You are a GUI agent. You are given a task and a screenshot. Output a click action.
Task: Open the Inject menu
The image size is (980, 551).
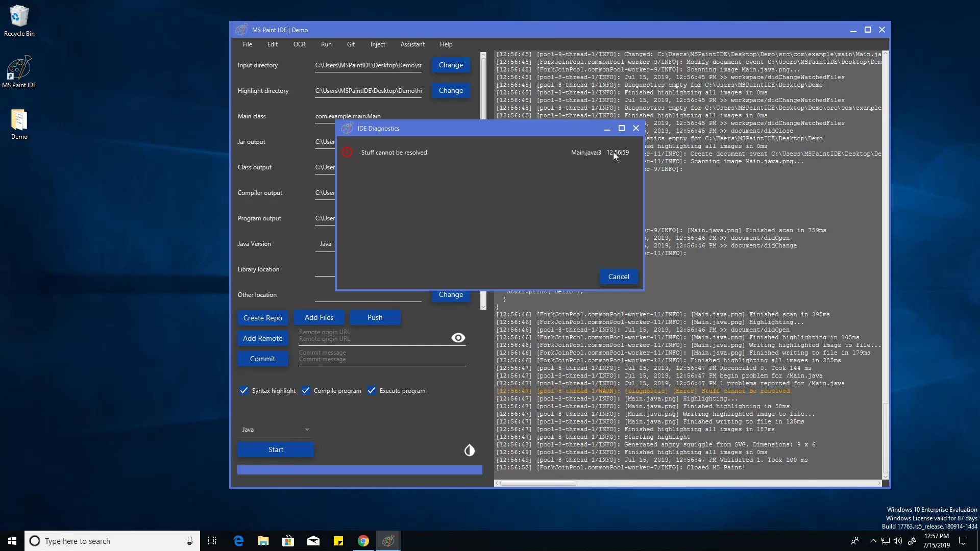pos(377,44)
